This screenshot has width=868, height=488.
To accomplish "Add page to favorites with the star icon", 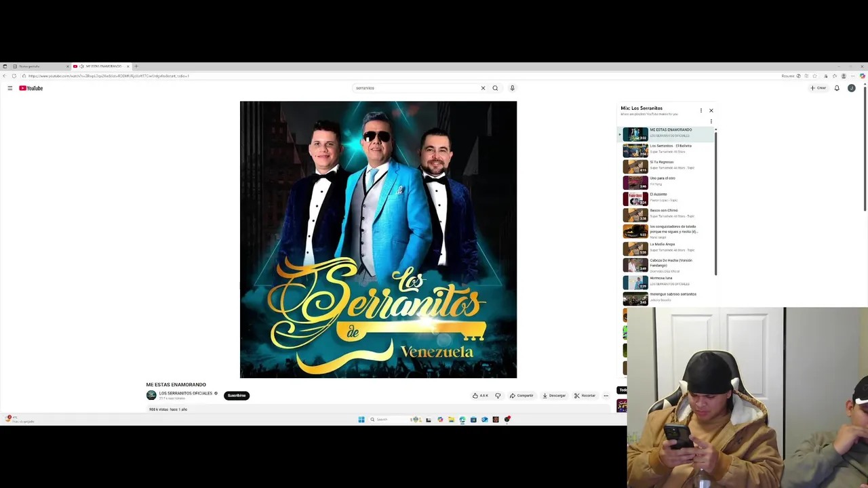I will 814,76.
